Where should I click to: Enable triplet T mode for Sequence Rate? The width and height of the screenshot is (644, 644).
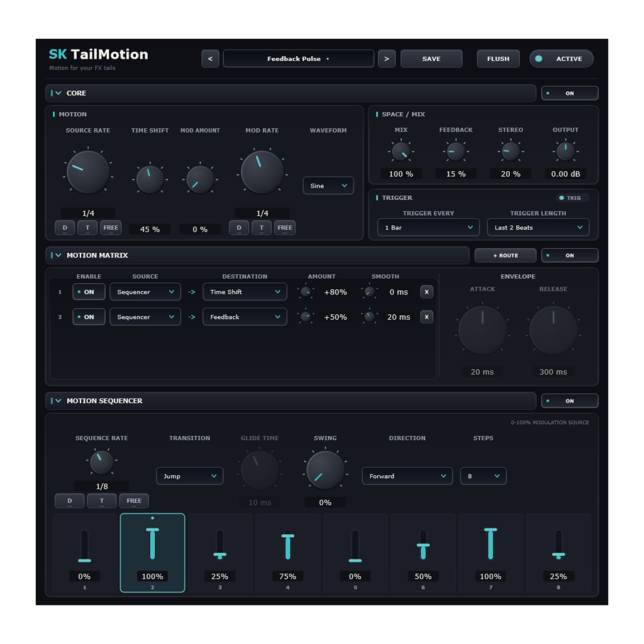coord(102,501)
